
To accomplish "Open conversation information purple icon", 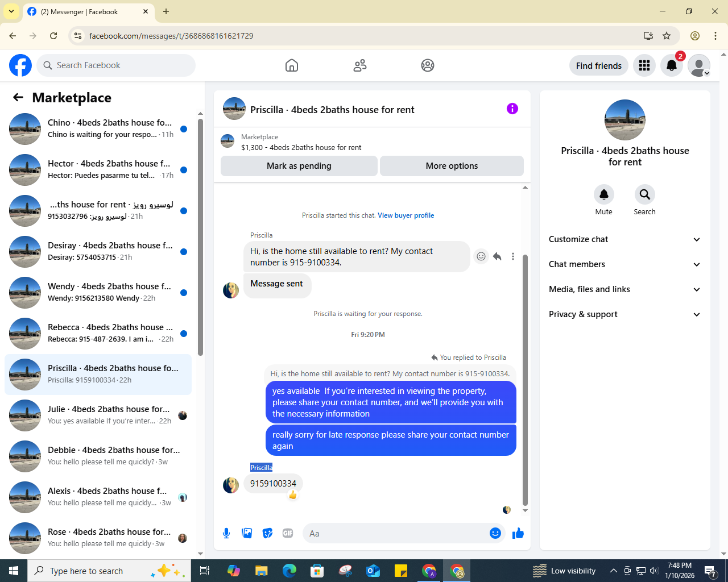I will 512,109.
